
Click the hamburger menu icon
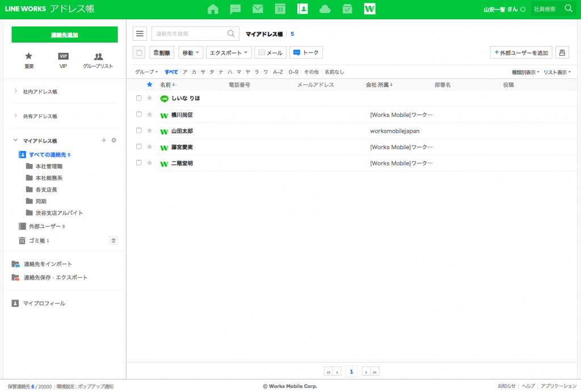point(140,34)
